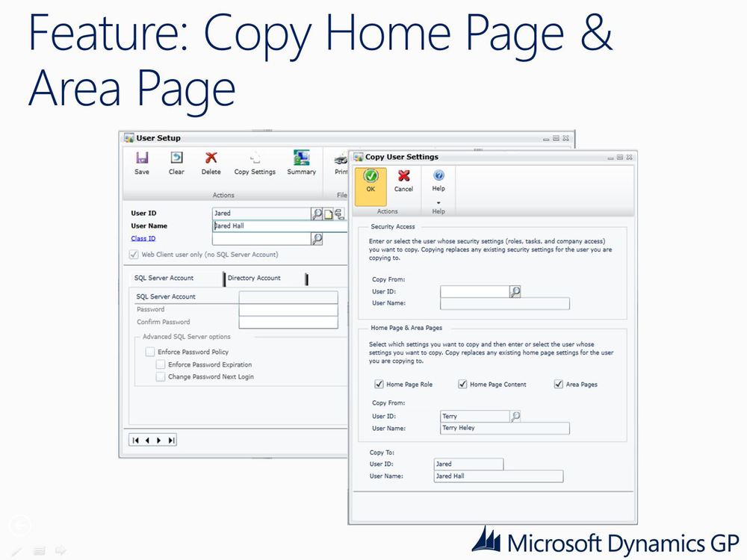Click the User Setup window title bar
Viewport: 747px width, 560px height.
tap(347, 138)
